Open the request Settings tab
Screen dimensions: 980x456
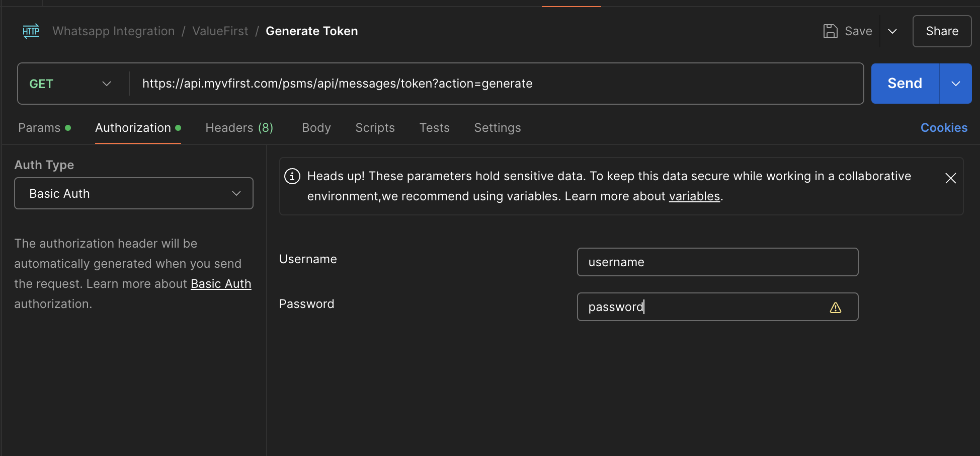tap(497, 128)
